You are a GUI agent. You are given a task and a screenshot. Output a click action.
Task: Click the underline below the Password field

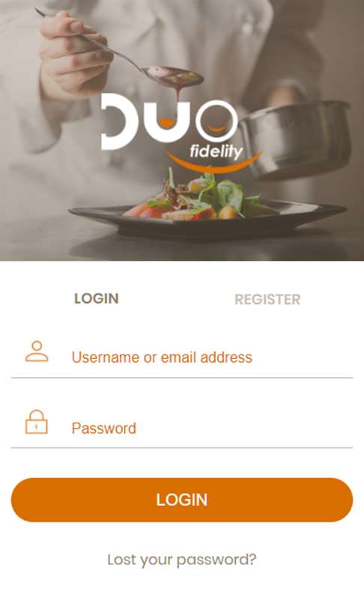pos(182,448)
